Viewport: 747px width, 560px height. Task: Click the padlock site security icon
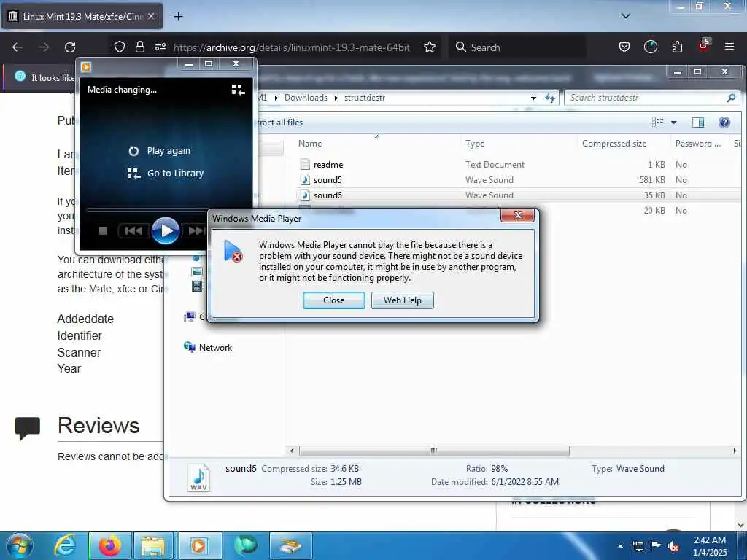[139, 47]
